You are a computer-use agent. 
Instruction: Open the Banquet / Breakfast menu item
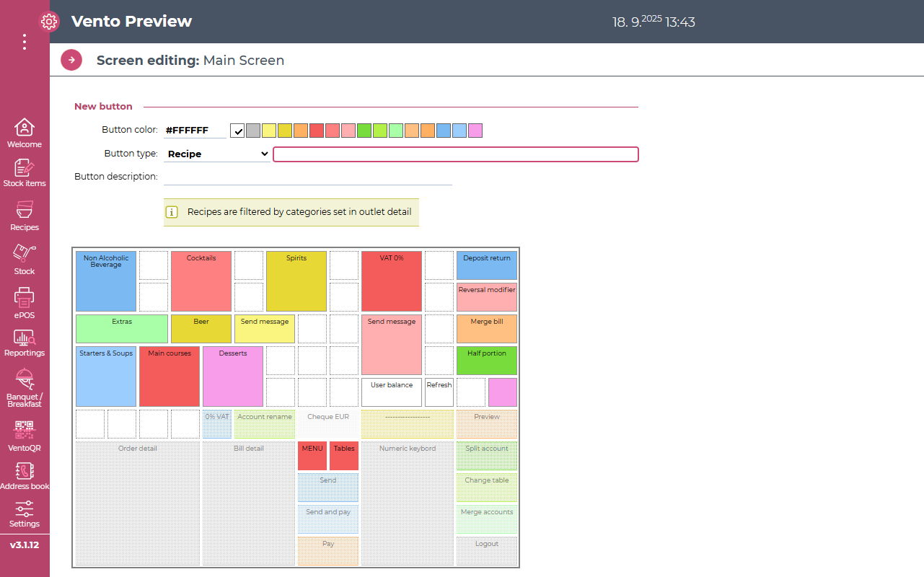pos(25,388)
